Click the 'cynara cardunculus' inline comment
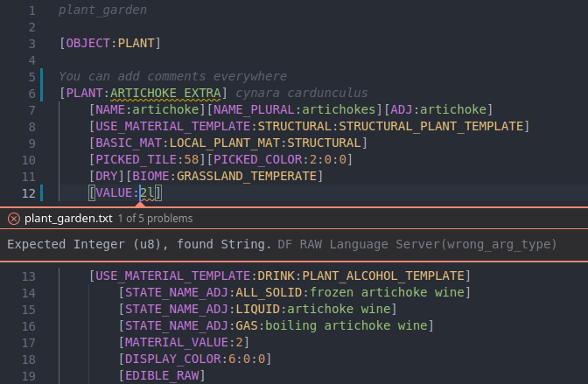The height and width of the screenshot is (384, 588). (x=302, y=94)
